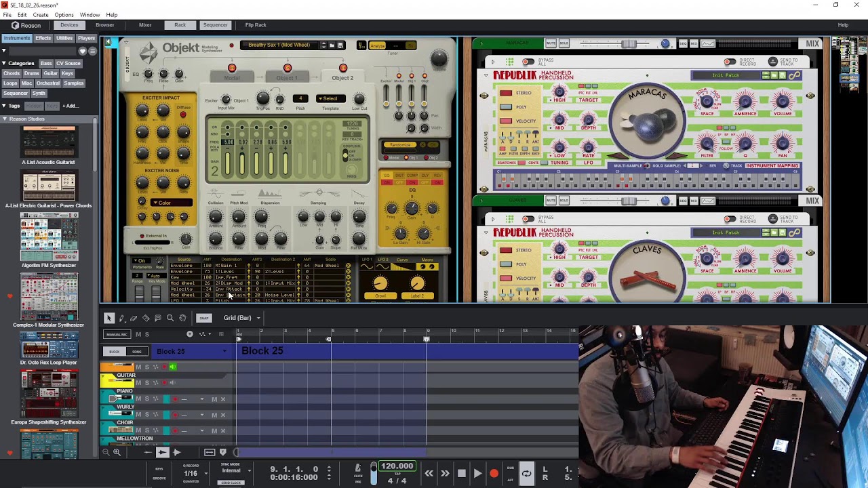Image resolution: width=868 pixels, height=488 pixels.
Task: Select the Pencil tool in sequencer toolbar
Action: [x=121, y=318]
